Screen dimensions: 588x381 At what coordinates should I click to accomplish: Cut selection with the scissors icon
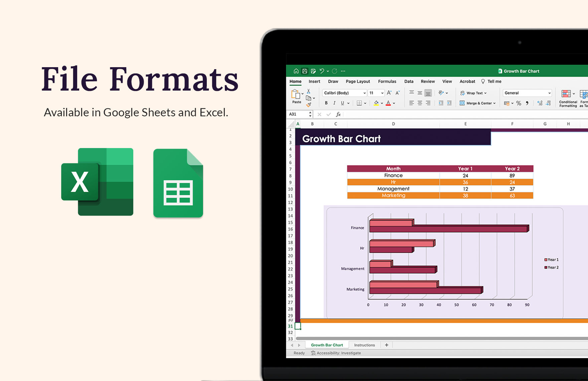click(309, 91)
